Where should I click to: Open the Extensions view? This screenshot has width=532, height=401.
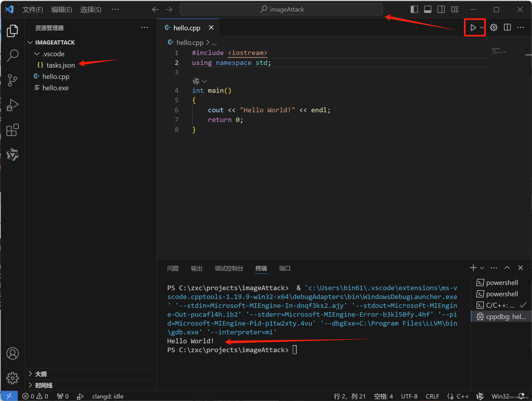12,130
